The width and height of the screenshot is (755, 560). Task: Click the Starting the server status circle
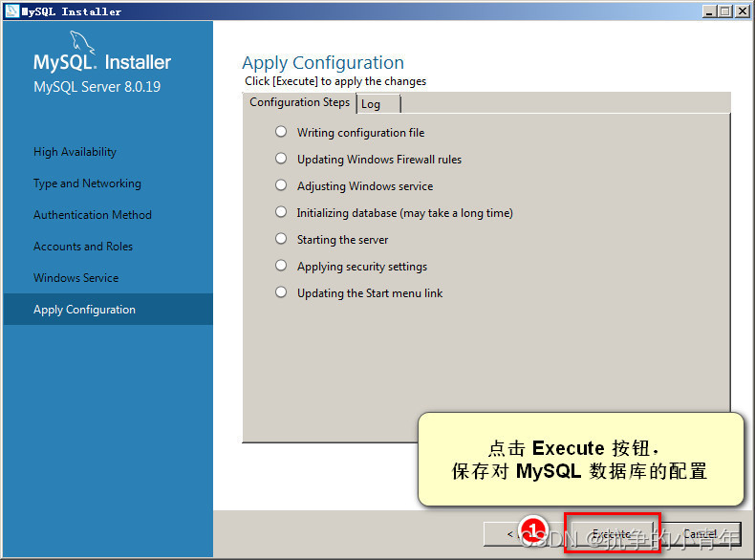pyautogui.click(x=281, y=239)
